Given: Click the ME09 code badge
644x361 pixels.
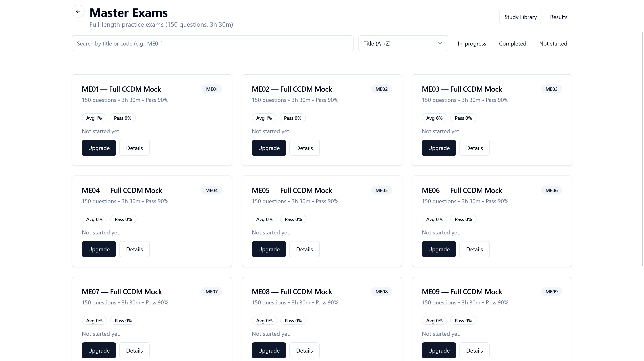Looking at the screenshot, I should (552, 291).
